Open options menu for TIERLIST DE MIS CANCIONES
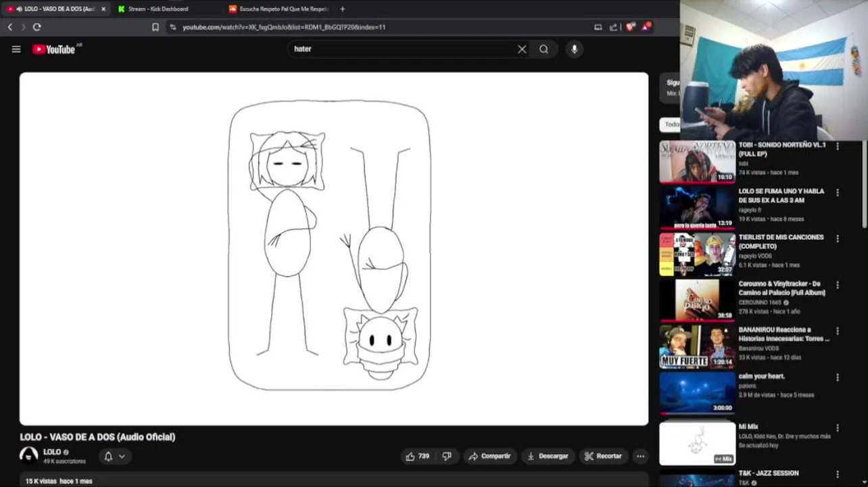 [838, 239]
